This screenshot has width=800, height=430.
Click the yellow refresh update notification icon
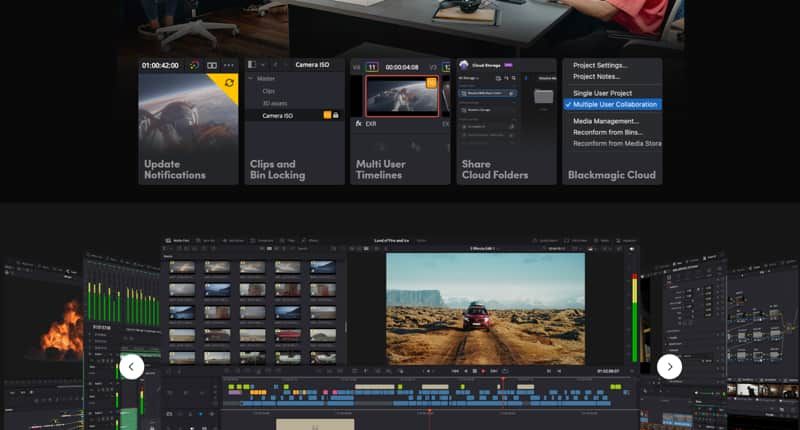(x=229, y=82)
